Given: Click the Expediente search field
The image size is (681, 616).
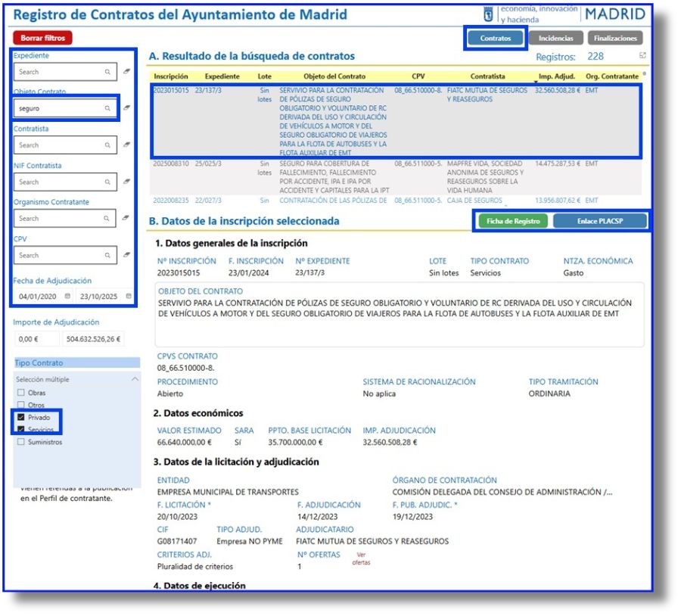Looking at the screenshot, I should point(65,72).
